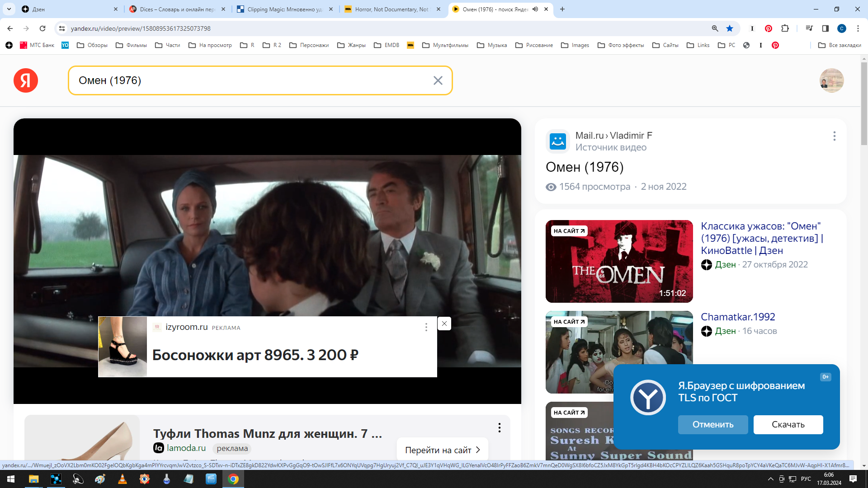Open a new browser tab
Viewport: 868px width, 488px height.
click(x=562, y=9)
